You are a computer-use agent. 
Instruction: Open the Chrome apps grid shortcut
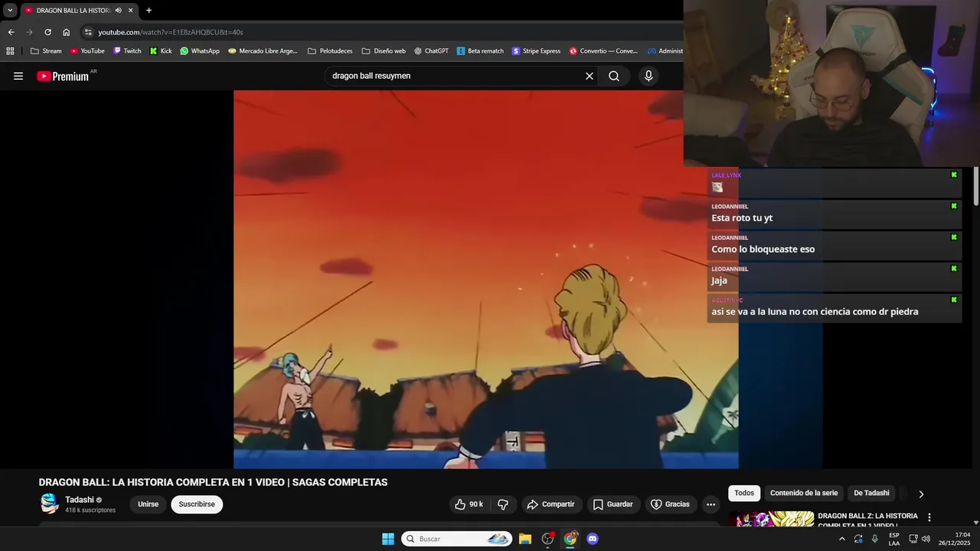(10, 51)
